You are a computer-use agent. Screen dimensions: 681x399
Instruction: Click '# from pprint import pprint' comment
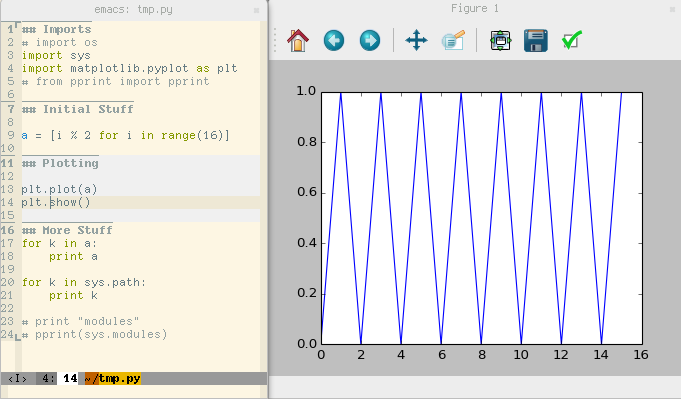pyautogui.click(x=116, y=82)
